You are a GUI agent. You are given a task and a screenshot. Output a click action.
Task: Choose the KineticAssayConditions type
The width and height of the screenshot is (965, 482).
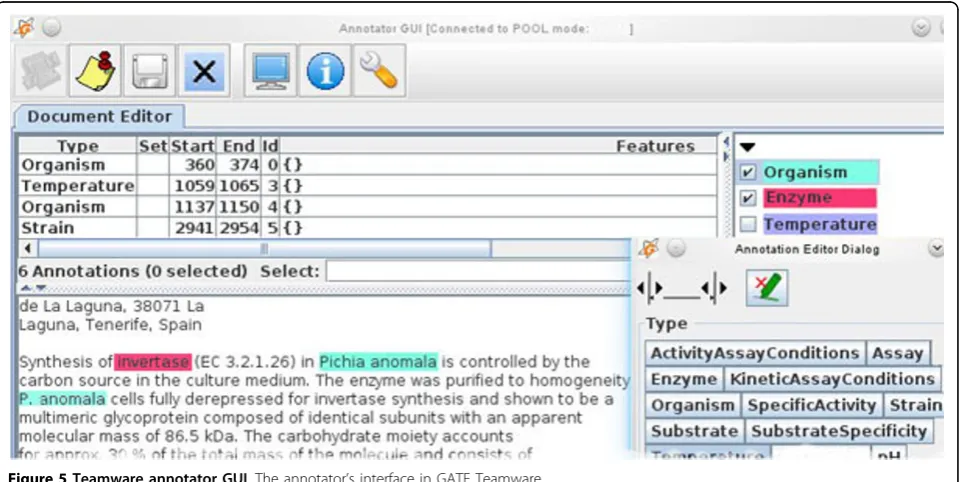pyautogui.click(x=832, y=380)
